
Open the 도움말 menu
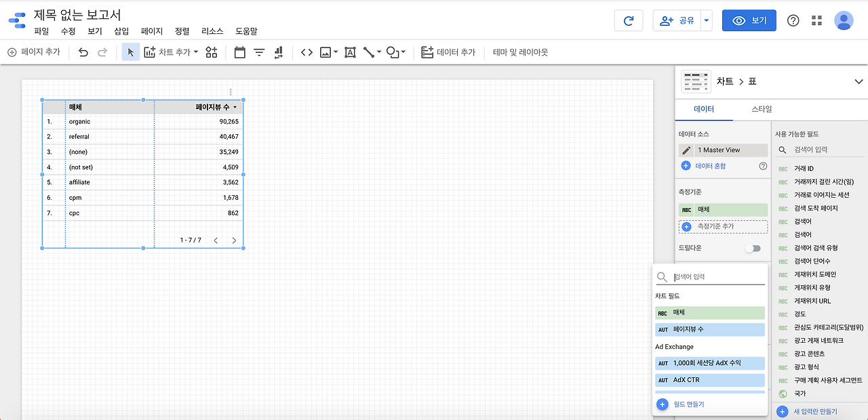click(246, 31)
